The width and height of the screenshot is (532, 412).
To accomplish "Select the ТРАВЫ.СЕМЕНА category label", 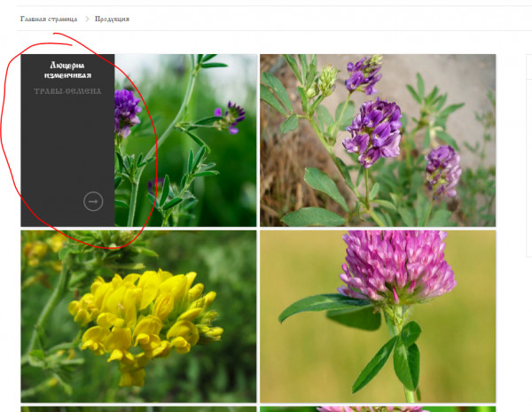I will (x=67, y=91).
